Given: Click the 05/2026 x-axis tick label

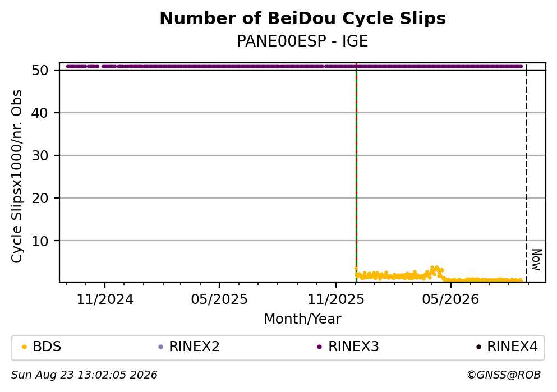Looking at the screenshot, I should tap(450, 299).
